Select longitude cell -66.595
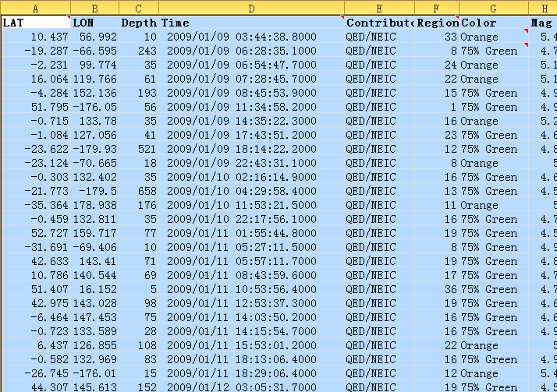Screen dimensions: 557x392 tap(95, 51)
